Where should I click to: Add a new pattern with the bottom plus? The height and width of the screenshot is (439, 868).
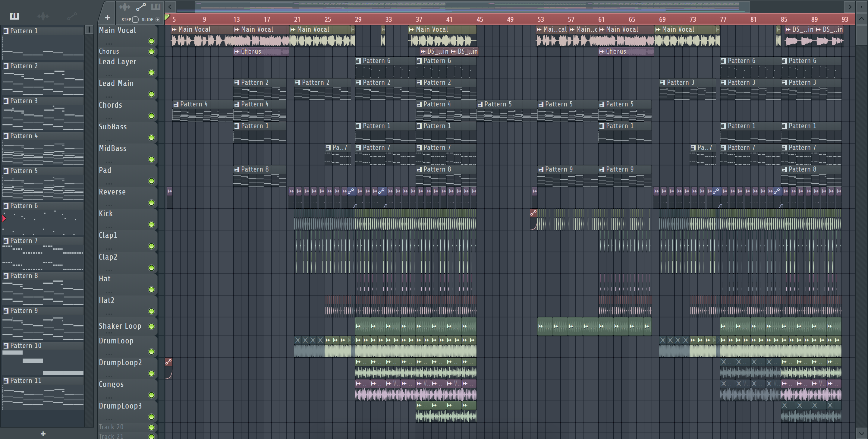43,434
